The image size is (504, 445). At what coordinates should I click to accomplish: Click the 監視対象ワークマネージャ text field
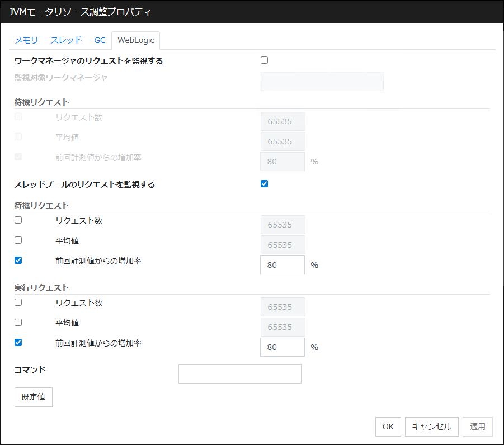pyautogui.click(x=322, y=81)
